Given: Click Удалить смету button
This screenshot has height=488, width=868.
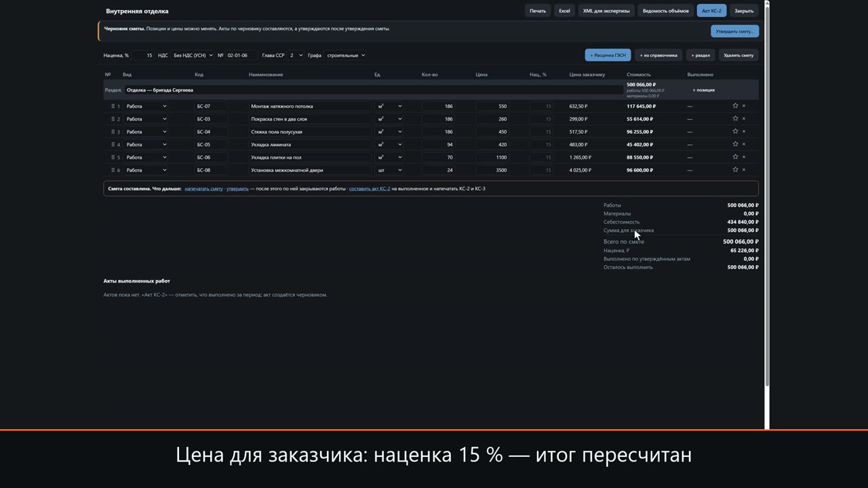Looking at the screenshot, I should (738, 56).
